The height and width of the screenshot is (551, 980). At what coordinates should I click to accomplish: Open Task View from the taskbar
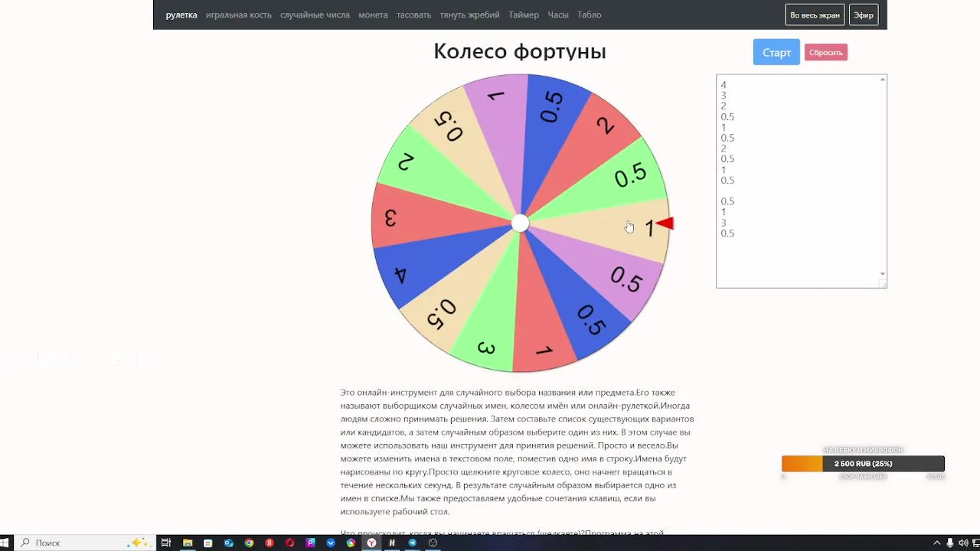165,543
